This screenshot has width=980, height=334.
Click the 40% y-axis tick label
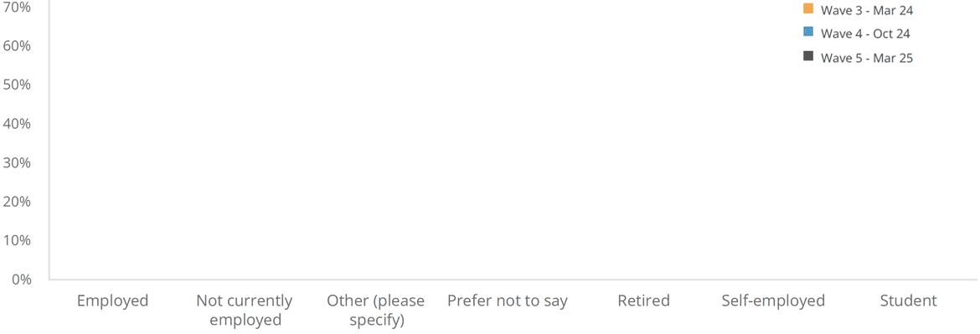point(17,124)
